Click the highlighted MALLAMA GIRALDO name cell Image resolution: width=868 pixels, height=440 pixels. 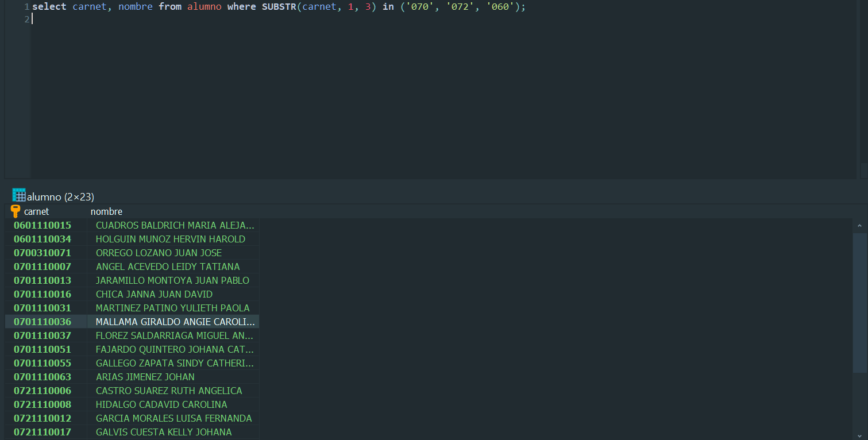[175, 322]
